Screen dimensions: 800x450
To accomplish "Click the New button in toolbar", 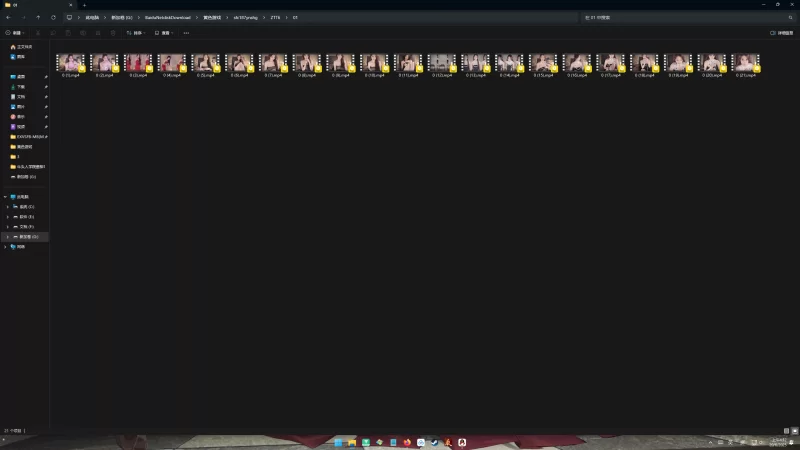I will [15, 33].
